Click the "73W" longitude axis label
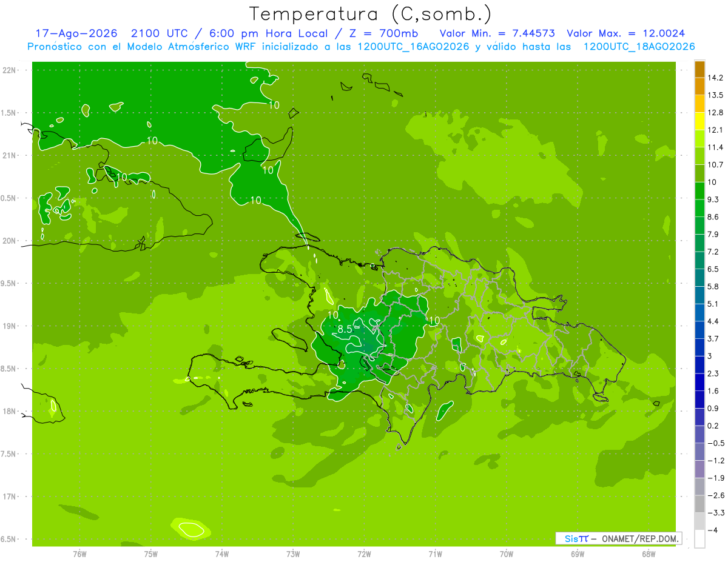Image resolution: width=728 pixels, height=562 pixels. point(293,554)
